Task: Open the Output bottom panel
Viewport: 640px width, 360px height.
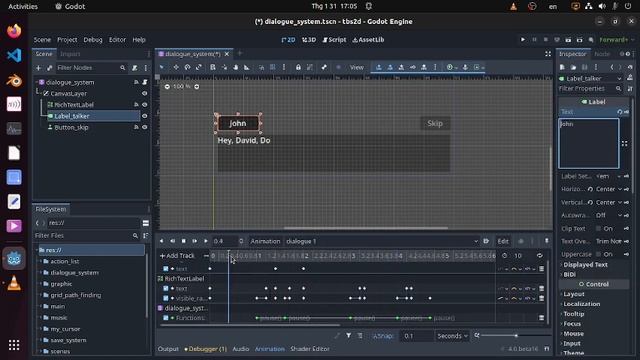Action: coord(168,349)
